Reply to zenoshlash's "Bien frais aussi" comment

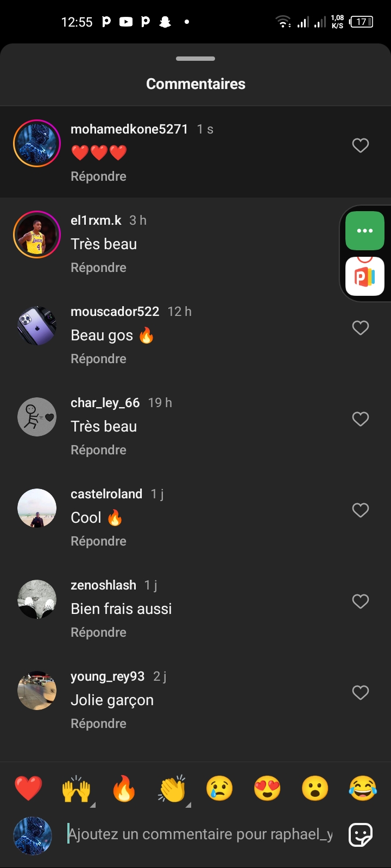tap(98, 632)
